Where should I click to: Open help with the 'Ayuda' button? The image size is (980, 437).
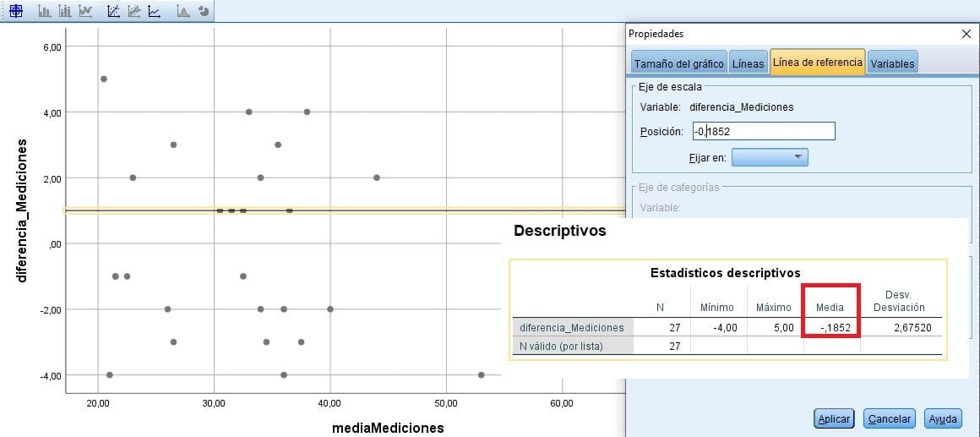[x=942, y=418]
